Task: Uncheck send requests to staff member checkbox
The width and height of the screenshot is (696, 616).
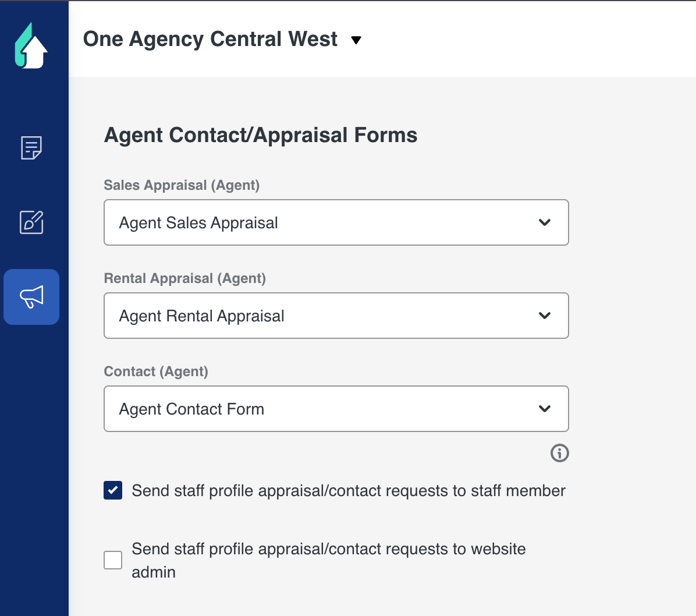Action: [x=113, y=490]
